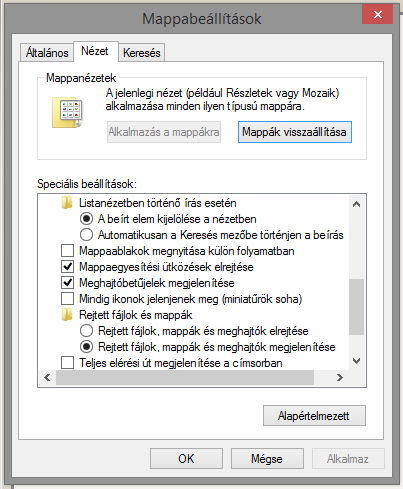The width and height of the screenshot is (403, 489).
Task: Confirm with the OK button
Action: click(186, 459)
